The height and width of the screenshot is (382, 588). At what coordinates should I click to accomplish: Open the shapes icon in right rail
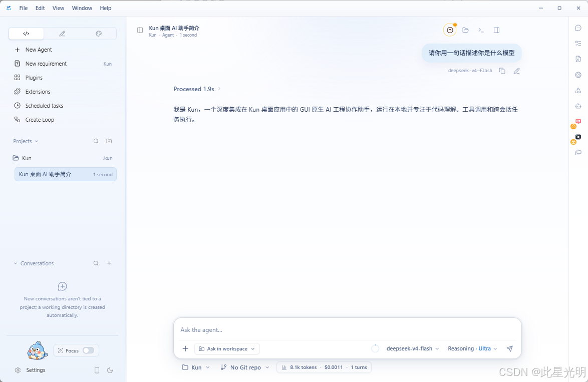578,90
